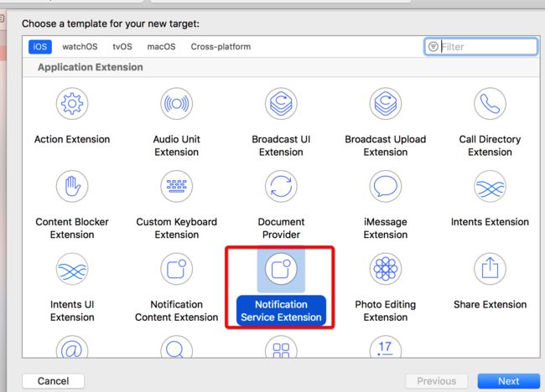Viewport: 545px width, 392px height.
Task: Select the iMessage Extension bubble icon
Action: 386,186
